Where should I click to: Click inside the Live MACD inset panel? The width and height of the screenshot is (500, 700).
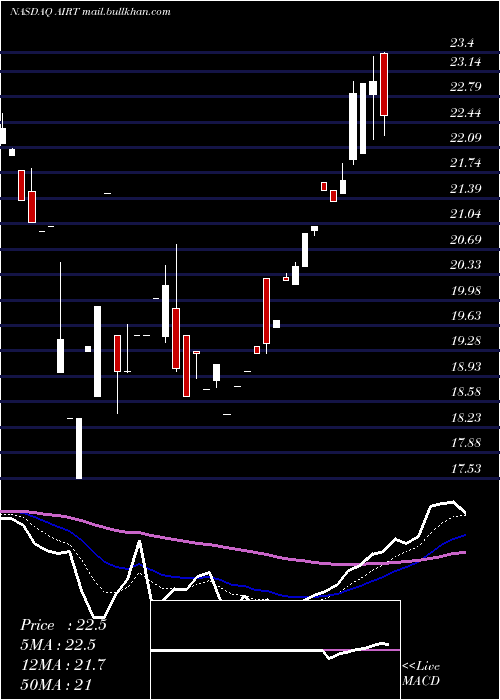click(275, 650)
